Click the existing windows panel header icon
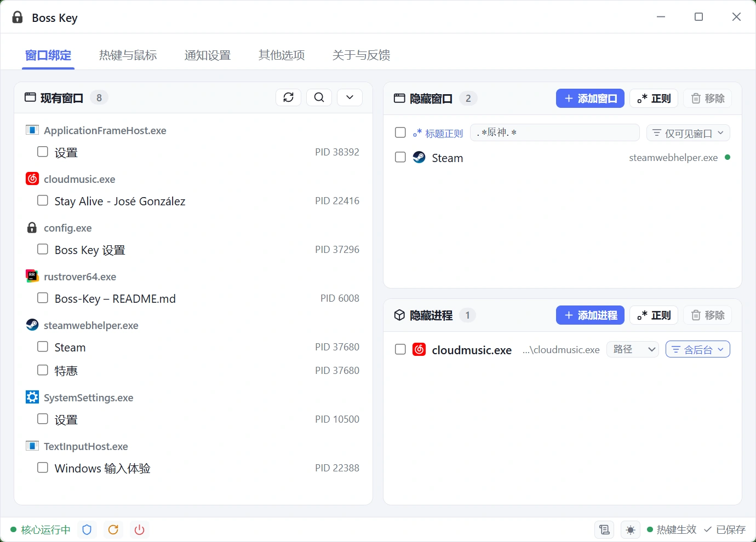756x542 pixels. 30,97
